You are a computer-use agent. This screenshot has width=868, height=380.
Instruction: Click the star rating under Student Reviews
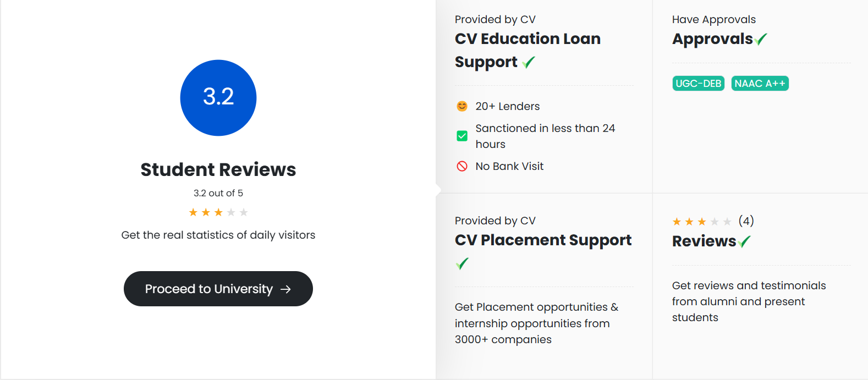tap(218, 212)
